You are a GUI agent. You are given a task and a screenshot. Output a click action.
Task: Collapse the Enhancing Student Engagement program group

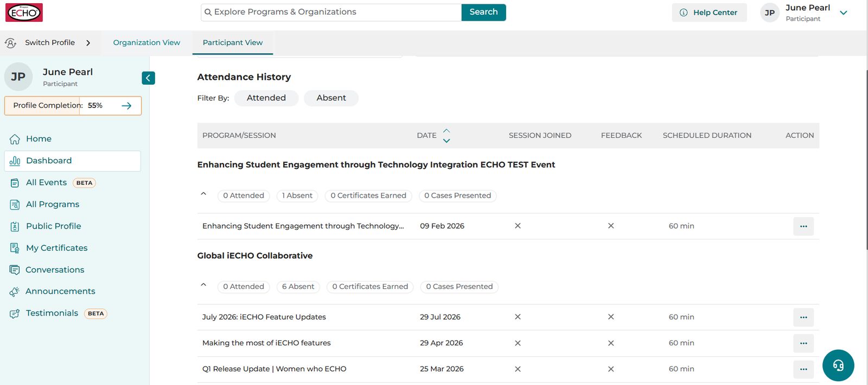pos(203,194)
